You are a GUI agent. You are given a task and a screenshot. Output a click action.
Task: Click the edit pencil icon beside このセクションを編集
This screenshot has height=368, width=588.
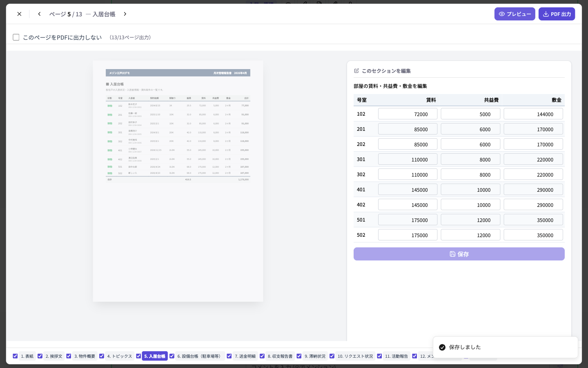[356, 71]
